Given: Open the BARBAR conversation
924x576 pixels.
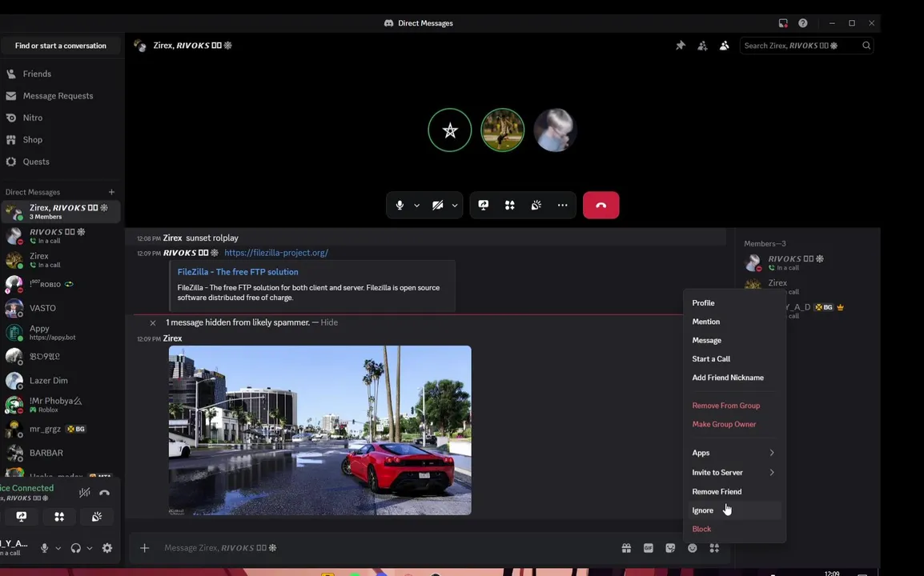Looking at the screenshot, I should 61,453.
